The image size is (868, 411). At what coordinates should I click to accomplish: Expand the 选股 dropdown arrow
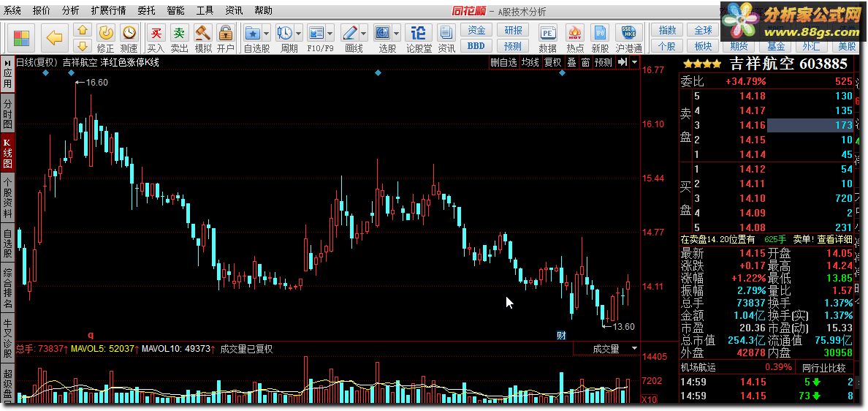[396, 32]
